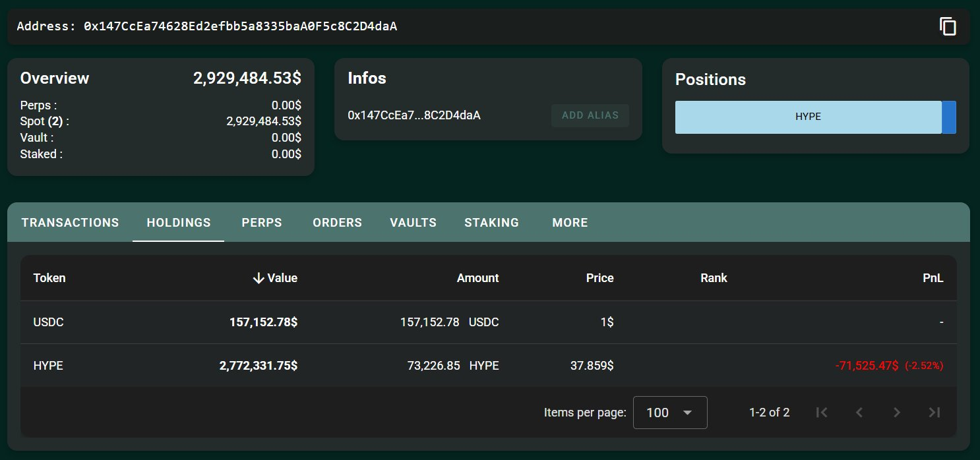The image size is (980, 460).
Task: Open the Perps tab
Action: point(262,223)
